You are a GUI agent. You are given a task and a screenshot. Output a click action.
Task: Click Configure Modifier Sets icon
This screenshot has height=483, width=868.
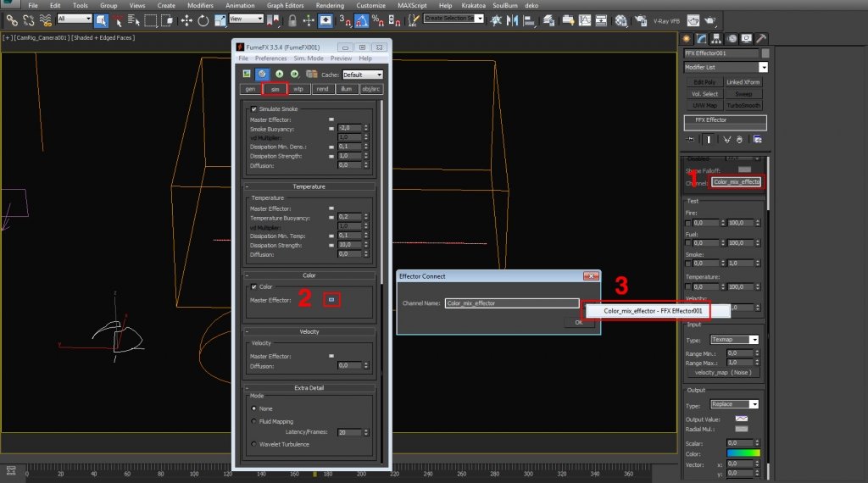point(757,140)
